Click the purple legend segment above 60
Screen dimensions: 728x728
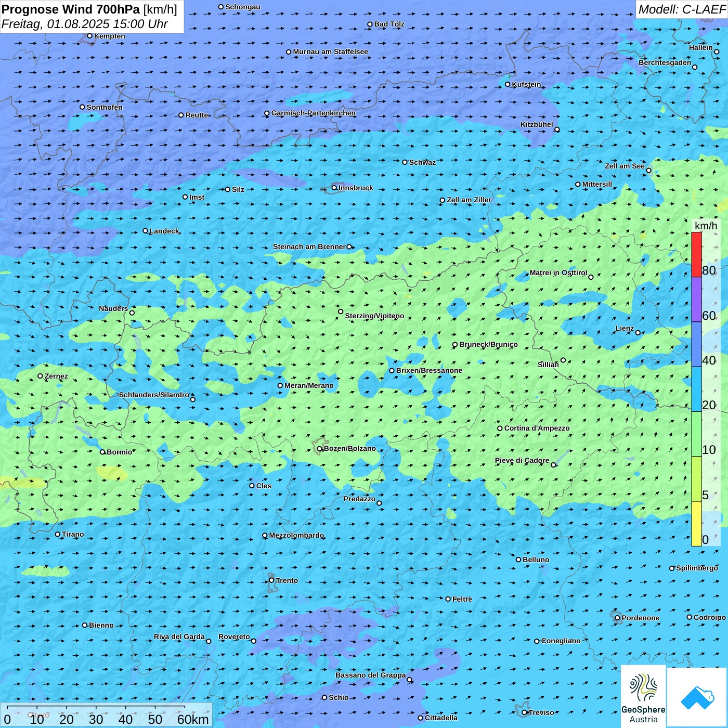696,300
